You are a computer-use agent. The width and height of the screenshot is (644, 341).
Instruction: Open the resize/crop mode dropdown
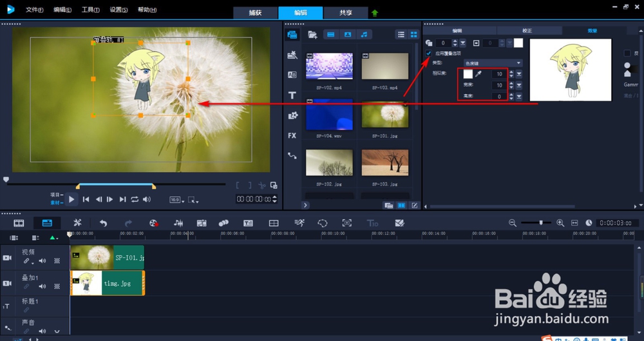pyautogui.click(x=193, y=200)
